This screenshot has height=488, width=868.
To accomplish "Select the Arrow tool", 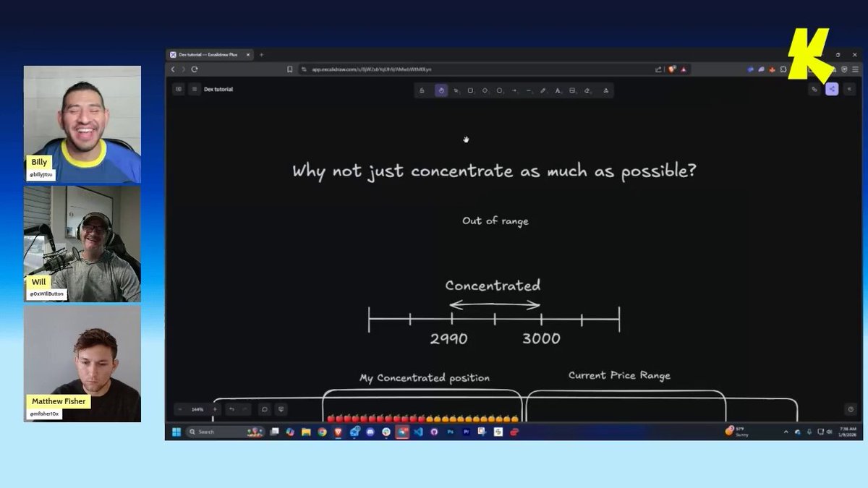I will coord(514,90).
